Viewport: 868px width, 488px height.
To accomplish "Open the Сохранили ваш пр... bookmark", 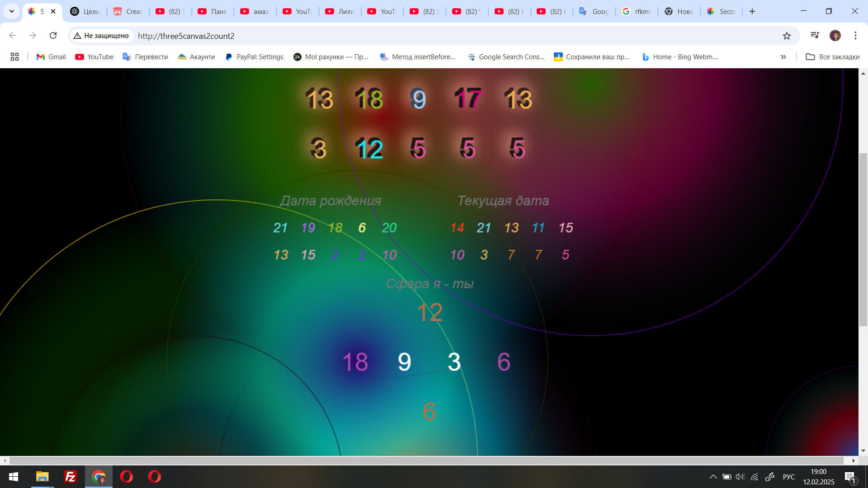I will [x=592, y=56].
